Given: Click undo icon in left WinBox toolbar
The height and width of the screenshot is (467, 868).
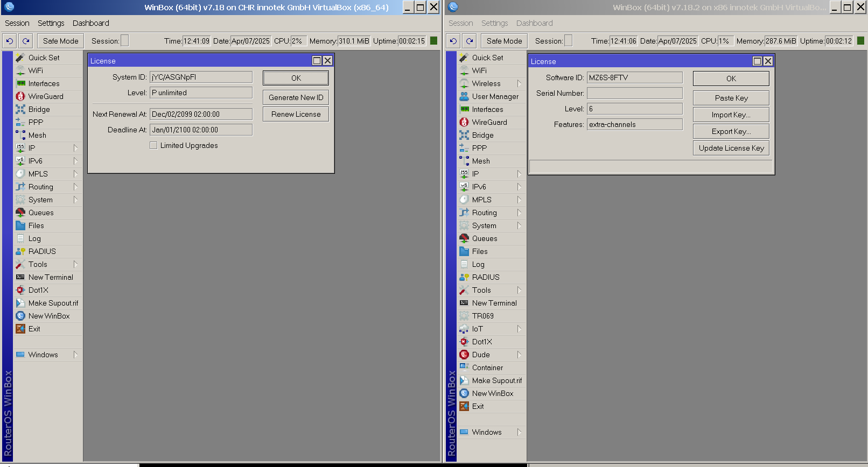Looking at the screenshot, I should click(10, 41).
